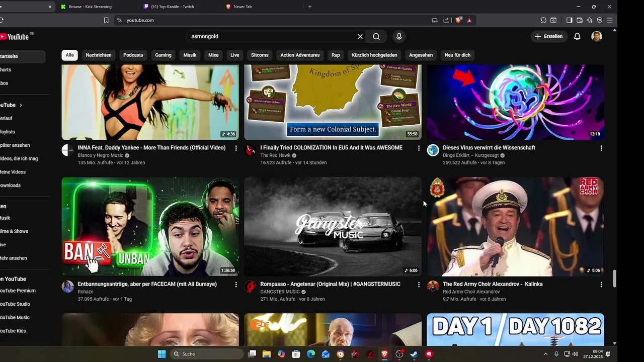The width and height of the screenshot is (644, 362).
Task: Click Brave Shields lion icon in address bar
Action: [x=458, y=20]
